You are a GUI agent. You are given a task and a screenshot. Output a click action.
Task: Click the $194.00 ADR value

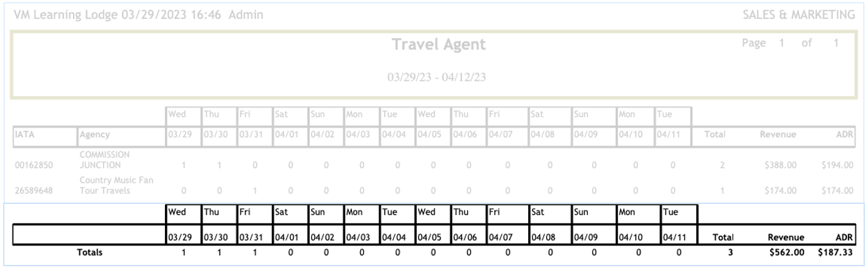pos(837,166)
